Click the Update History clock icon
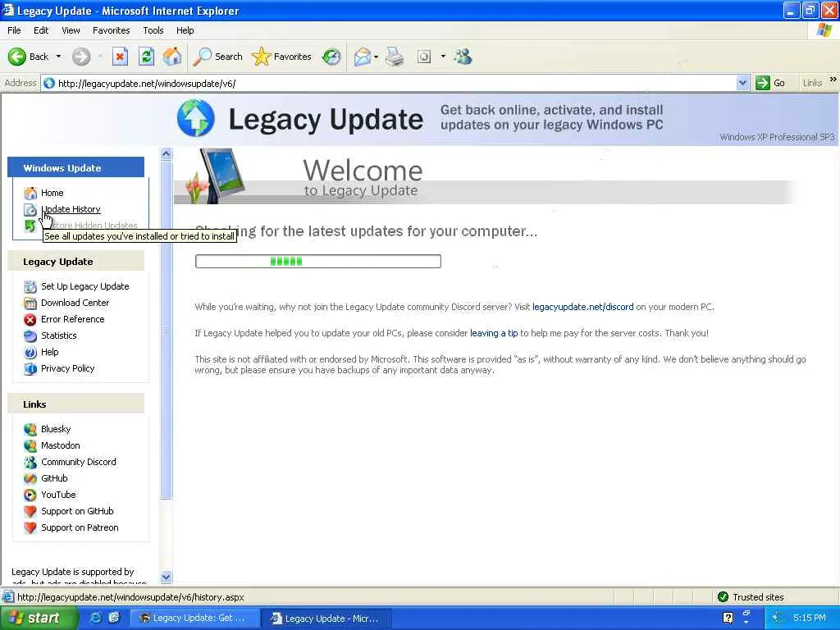Screen dimensions: 840x630 tap(30, 209)
